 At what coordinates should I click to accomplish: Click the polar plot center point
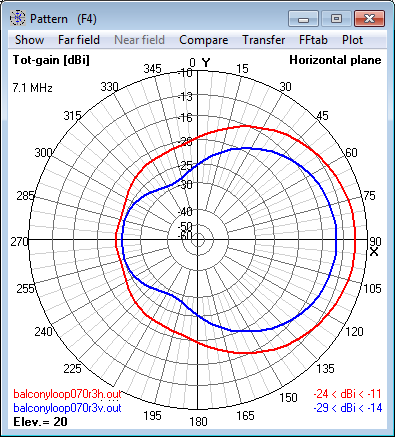tap(198, 240)
